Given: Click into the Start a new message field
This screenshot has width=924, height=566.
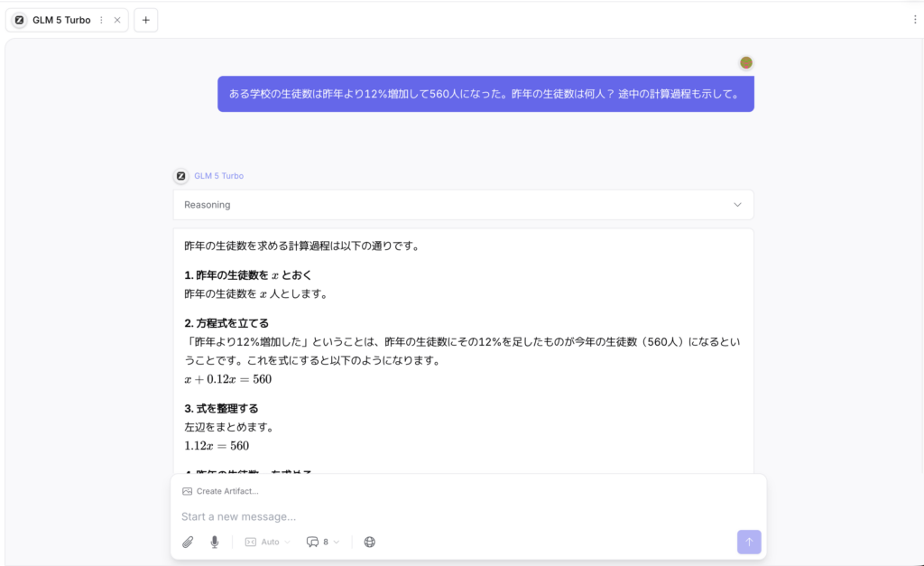Looking at the screenshot, I should (x=451, y=516).
